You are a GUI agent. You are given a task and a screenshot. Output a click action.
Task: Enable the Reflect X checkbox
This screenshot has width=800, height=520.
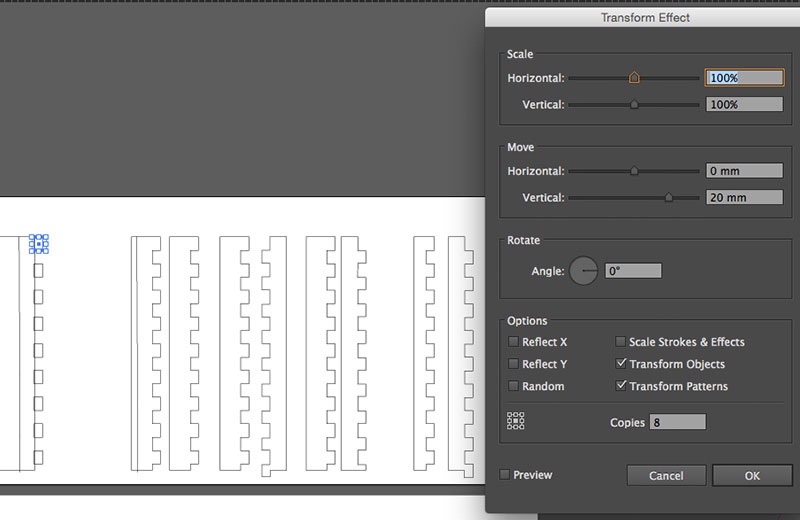[513, 341]
